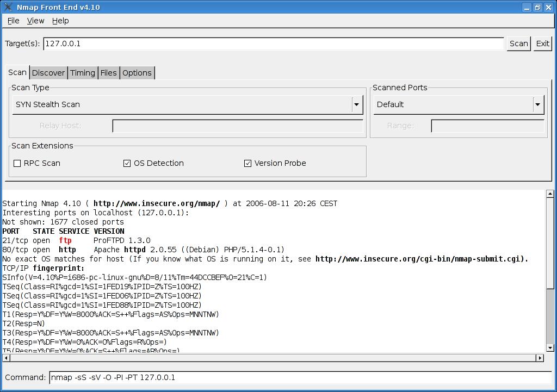
Task: Click the T4(Resp=Y line
Action: (84, 342)
